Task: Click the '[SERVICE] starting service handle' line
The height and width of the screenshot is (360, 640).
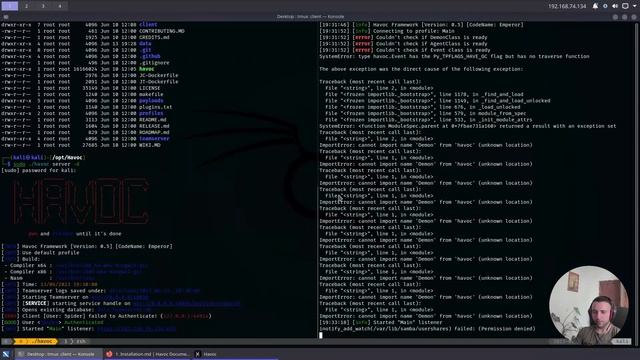Action: pos(121,303)
